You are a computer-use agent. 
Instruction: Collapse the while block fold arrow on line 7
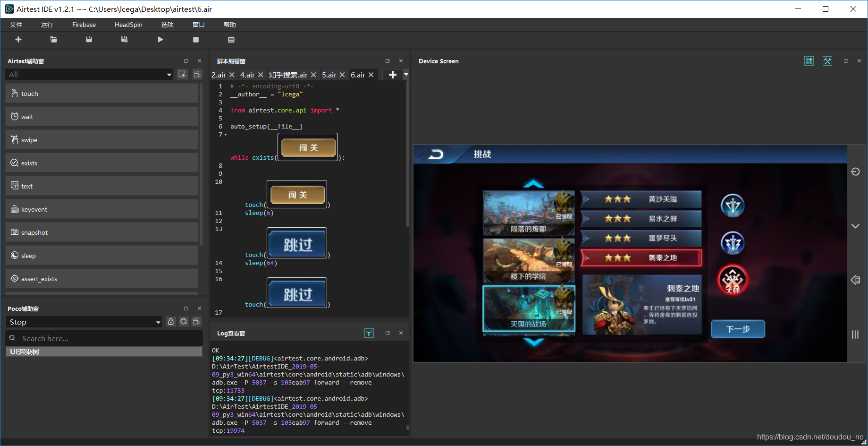(226, 135)
